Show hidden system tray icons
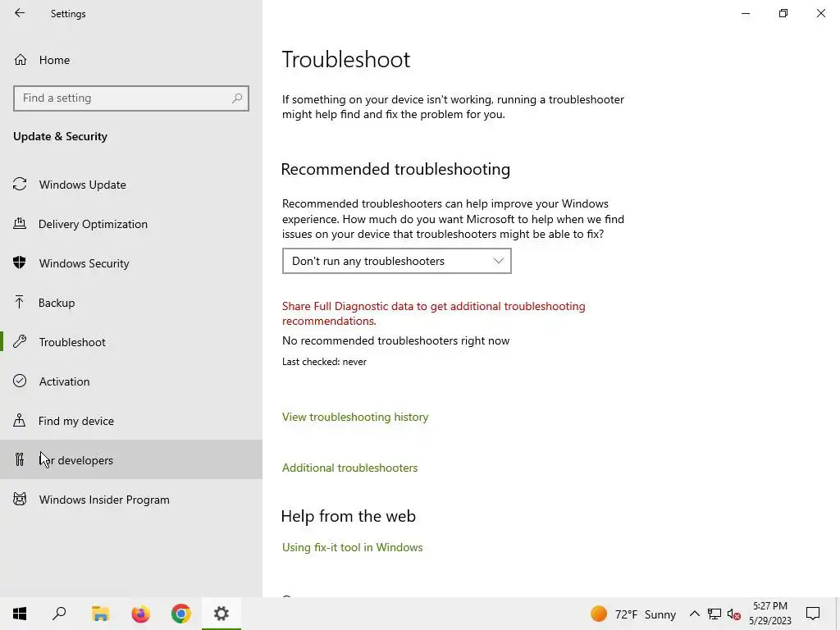 tap(694, 614)
